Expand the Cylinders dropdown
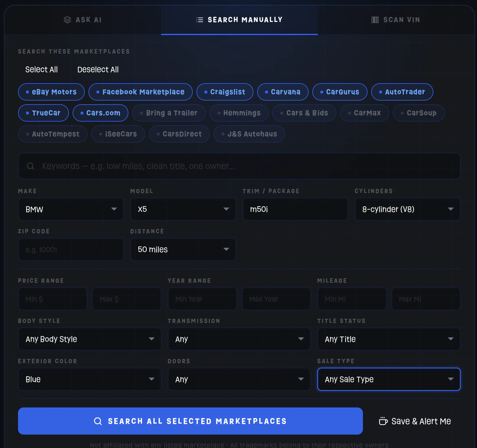This screenshot has width=477, height=448. (408, 209)
